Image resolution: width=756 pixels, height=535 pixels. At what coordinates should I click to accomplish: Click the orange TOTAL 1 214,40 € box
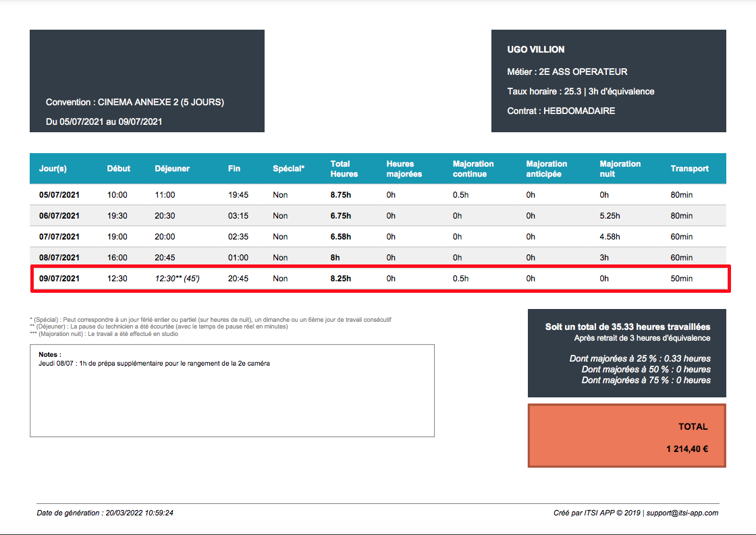627,436
